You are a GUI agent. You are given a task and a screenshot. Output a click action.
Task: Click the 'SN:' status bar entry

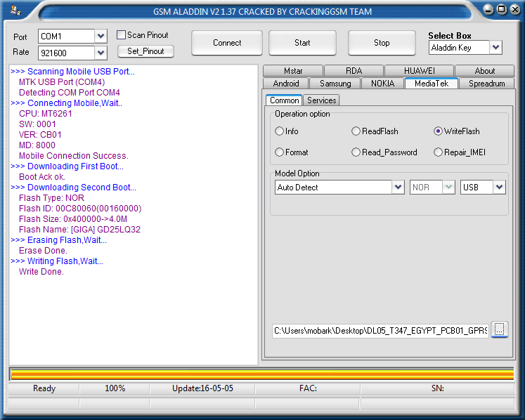438,388
